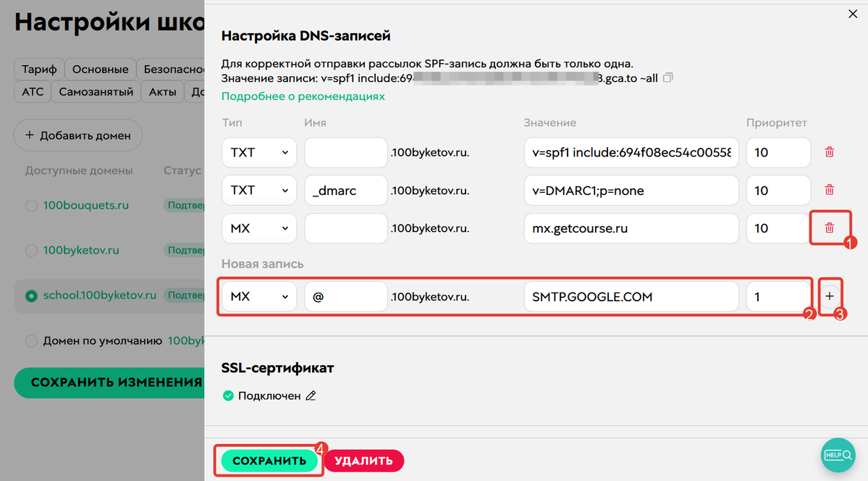868x481 pixels.
Task: Click the Настройка DNS-записей heading
Action: (x=306, y=36)
